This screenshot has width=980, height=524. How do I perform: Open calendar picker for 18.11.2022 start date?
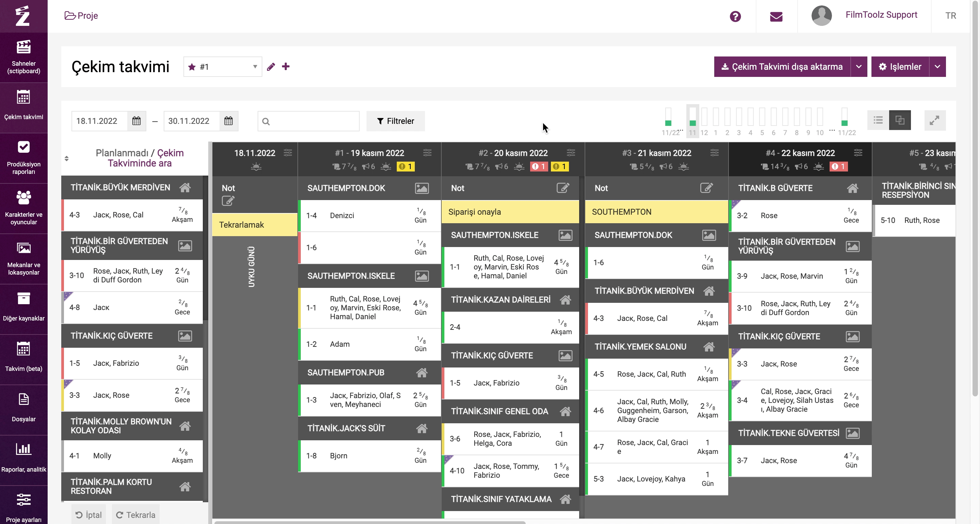[136, 121]
